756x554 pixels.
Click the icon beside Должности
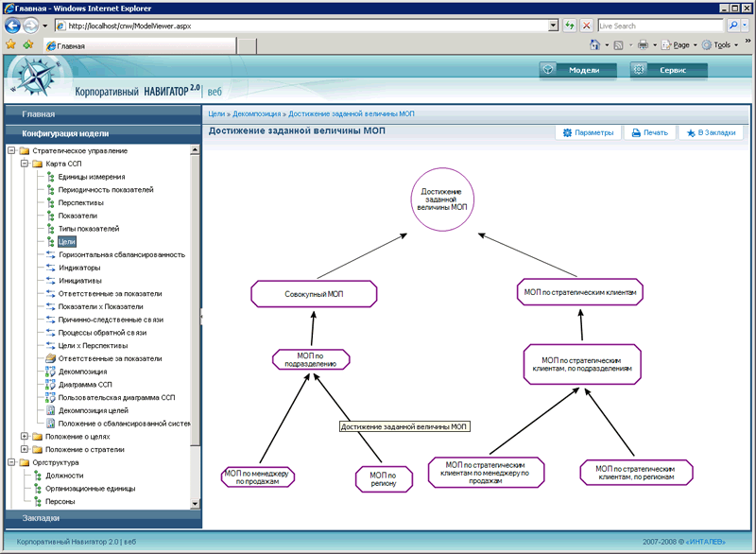click(x=38, y=476)
